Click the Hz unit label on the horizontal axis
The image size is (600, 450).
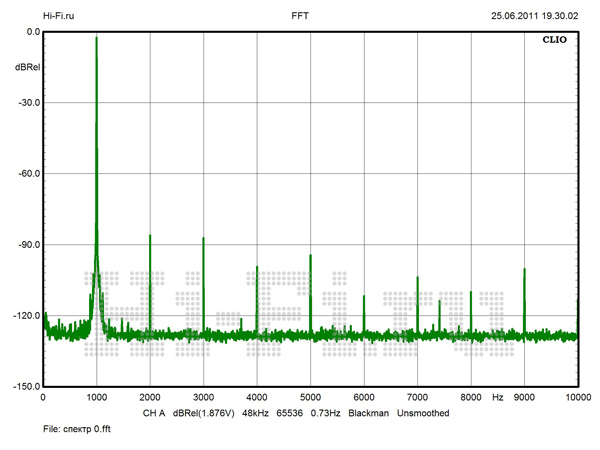[x=497, y=398]
